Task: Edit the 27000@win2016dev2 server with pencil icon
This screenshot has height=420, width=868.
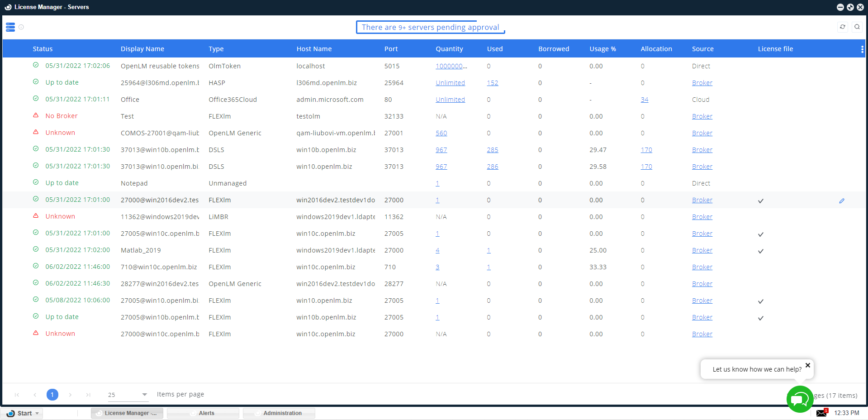Action: click(x=841, y=200)
